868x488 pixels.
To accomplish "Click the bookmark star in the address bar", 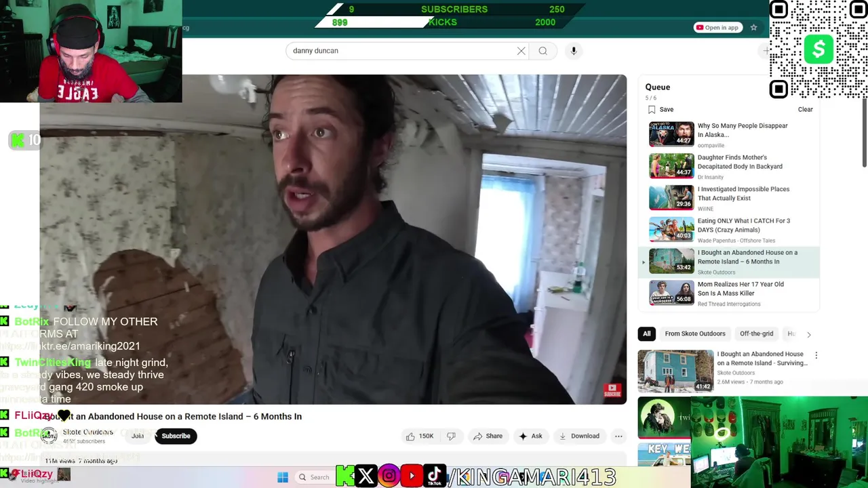I will (753, 28).
